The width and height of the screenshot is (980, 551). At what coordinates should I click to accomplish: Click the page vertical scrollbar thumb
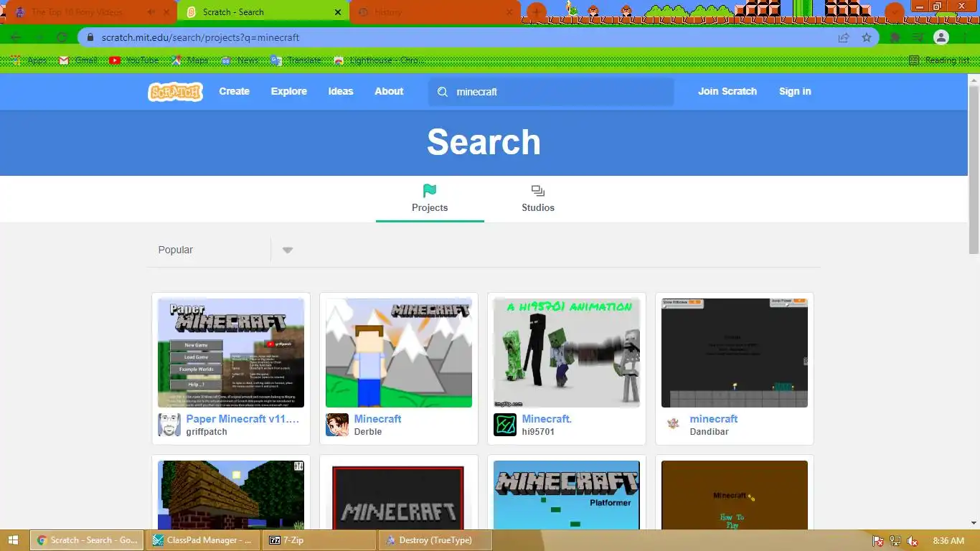tap(974, 169)
